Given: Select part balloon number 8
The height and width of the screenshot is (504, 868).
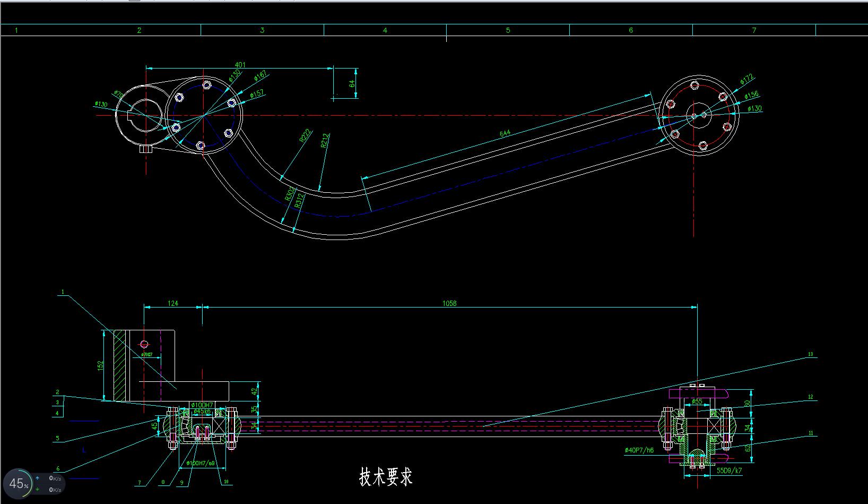Looking at the screenshot, I should [x=163, y=483].
